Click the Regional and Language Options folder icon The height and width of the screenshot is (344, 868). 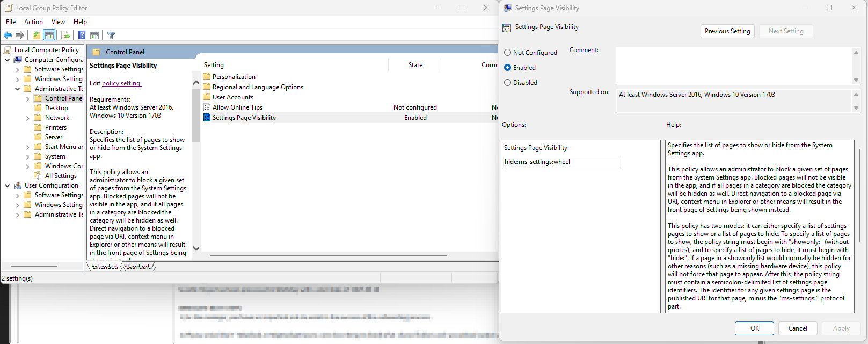(207, 87)
